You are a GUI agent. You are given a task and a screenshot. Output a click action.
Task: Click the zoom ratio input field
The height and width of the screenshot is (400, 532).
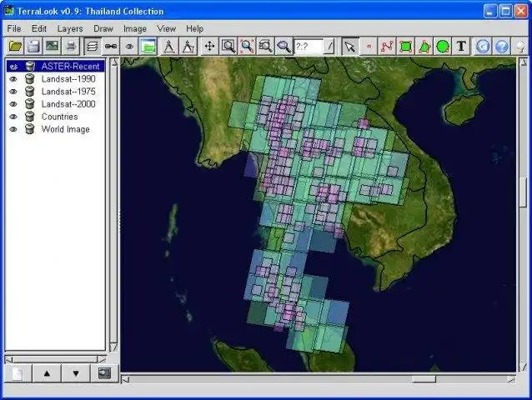pyautogui.click(x=309, y=46)
